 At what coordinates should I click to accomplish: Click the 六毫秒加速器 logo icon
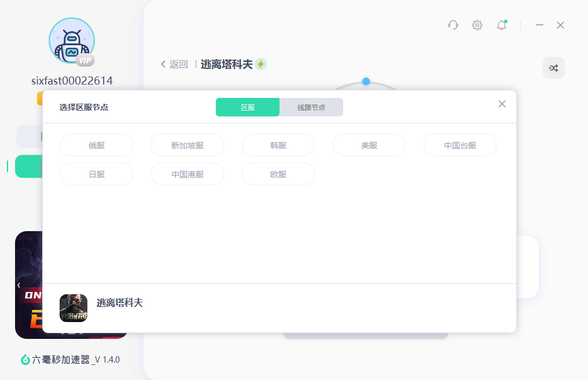click(x=25, y=360)
